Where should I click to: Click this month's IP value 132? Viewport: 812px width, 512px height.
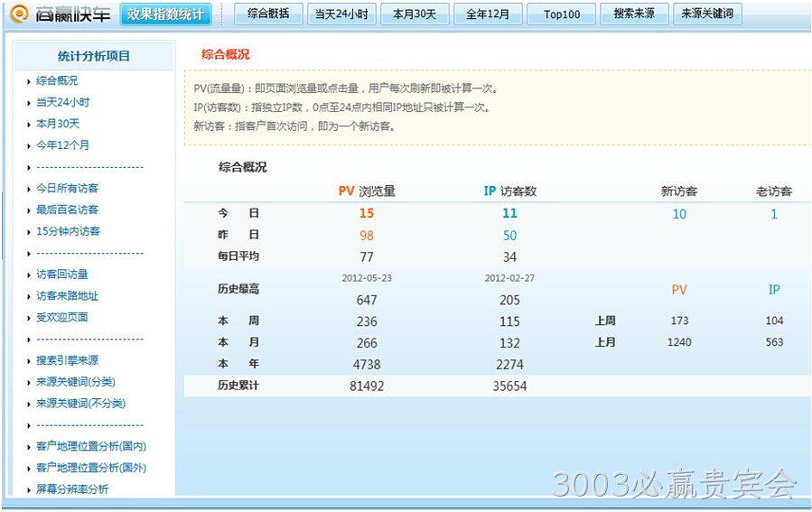coord(509,343)
